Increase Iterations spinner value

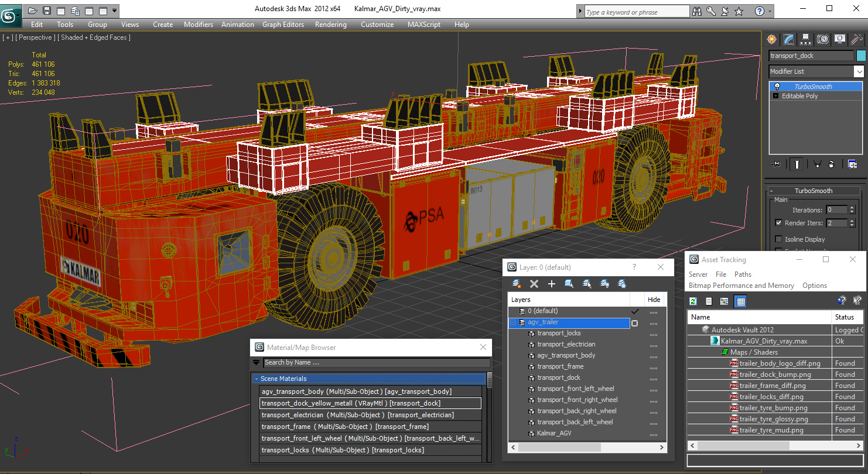pyautogui.click(x=852, y=208)
